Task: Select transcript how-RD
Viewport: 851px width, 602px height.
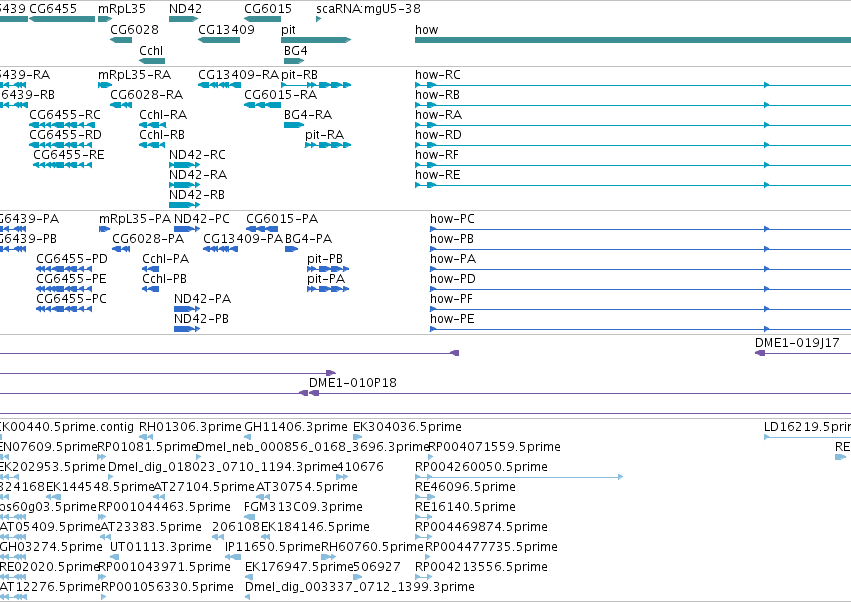Action: click(x=439, y=135)
